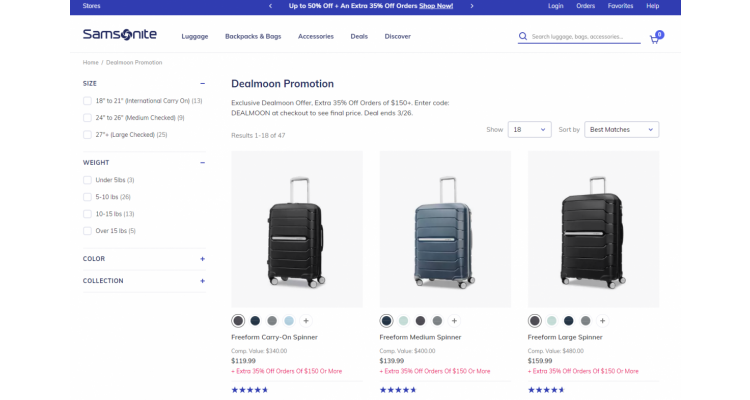The width and height of the screenshot is (750, 400).
Task: Select navy swatch on Freeform Carry-On Spinner
Action: pos(255,321)
